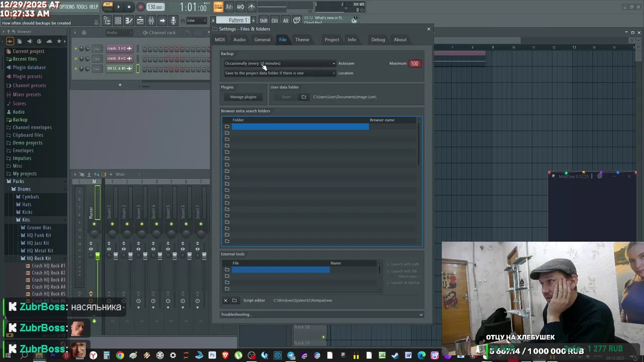The width and height of the screenshot is (644, 362).
Task: Switch to the General settings tab
Action: (x=262, y=40)
